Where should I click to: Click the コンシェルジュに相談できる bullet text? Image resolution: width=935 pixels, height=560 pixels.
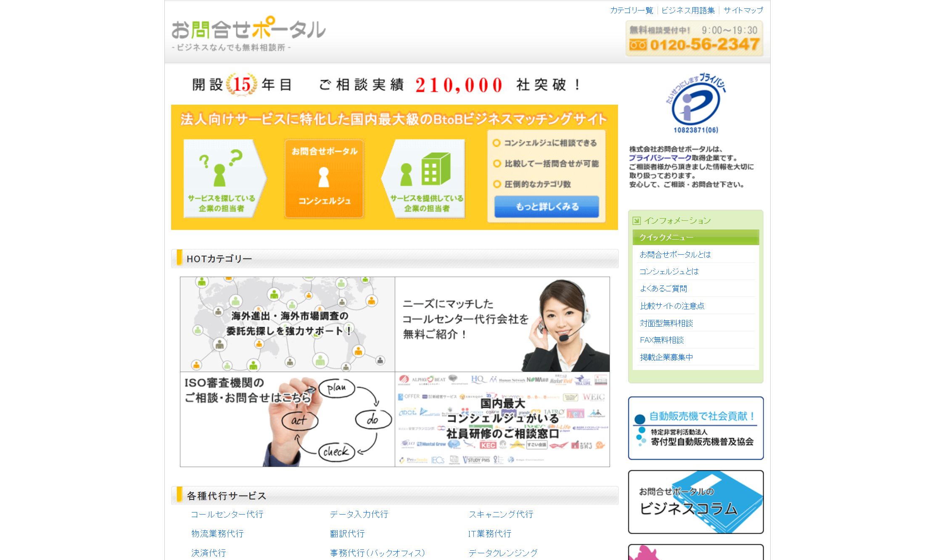click(x=550, y=143)
